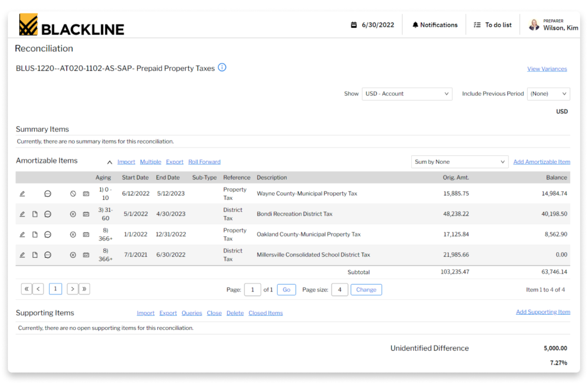Click the info icon beside Prepaid Property Taxes
Screen dimensions: 588x392
click(222, 68)
